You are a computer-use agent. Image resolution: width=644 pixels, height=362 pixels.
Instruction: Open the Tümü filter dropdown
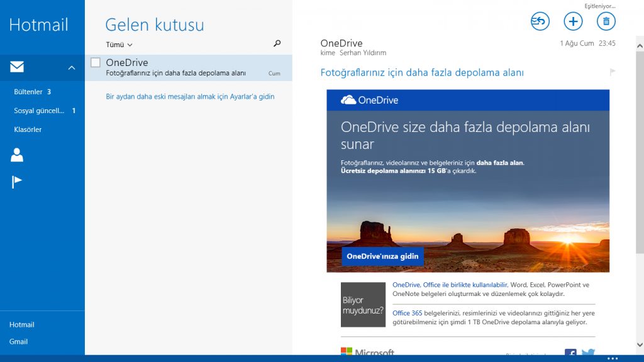click(x=119, y=45)
